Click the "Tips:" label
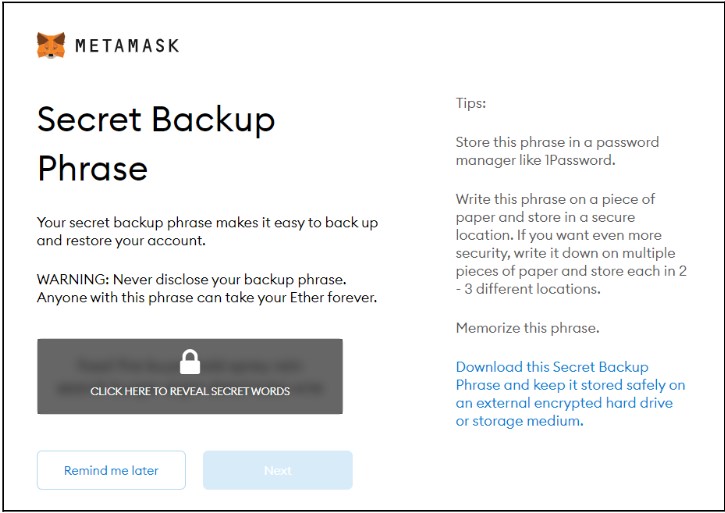The width and height of the screenshot is (725, 513). [x=470, y=103]
